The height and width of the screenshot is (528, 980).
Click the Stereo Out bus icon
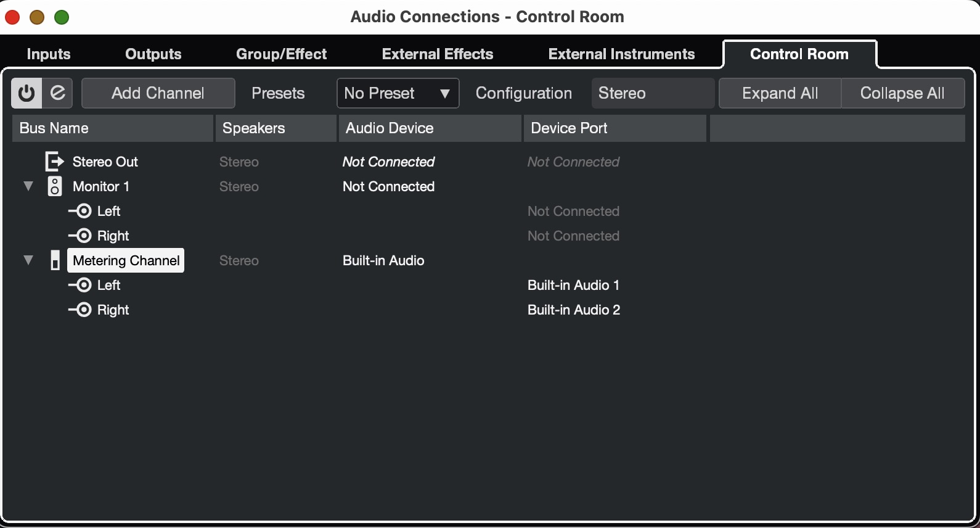click(x=54, y=162)
